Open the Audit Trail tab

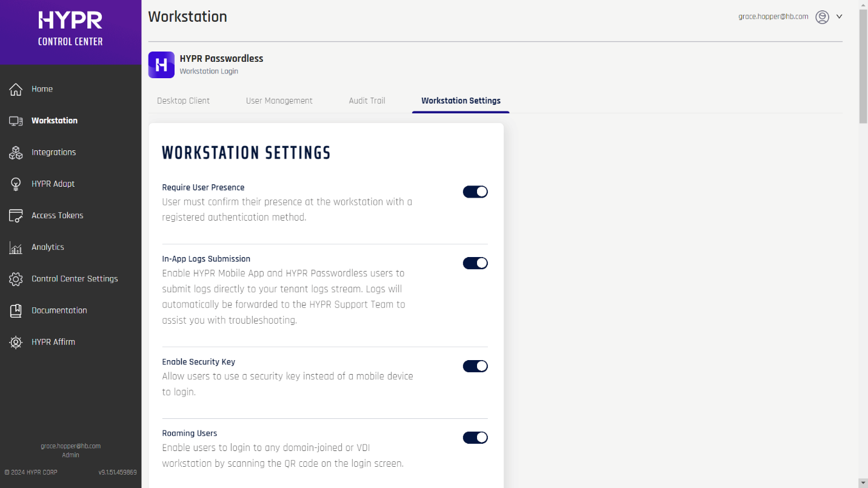(x=367, y=101)
